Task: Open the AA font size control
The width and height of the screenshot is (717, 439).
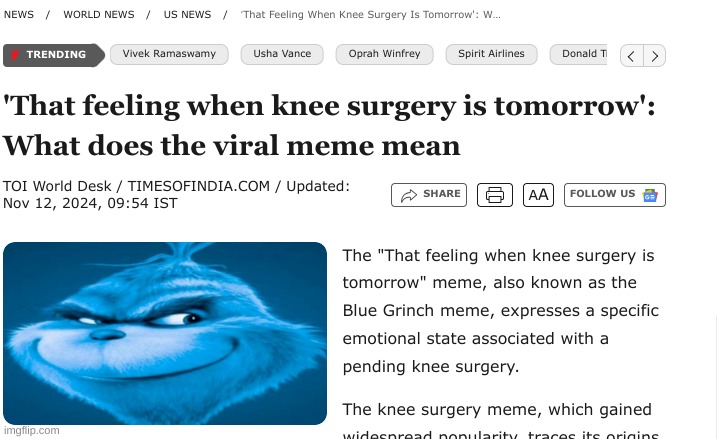Action: (x=538, y=195)
